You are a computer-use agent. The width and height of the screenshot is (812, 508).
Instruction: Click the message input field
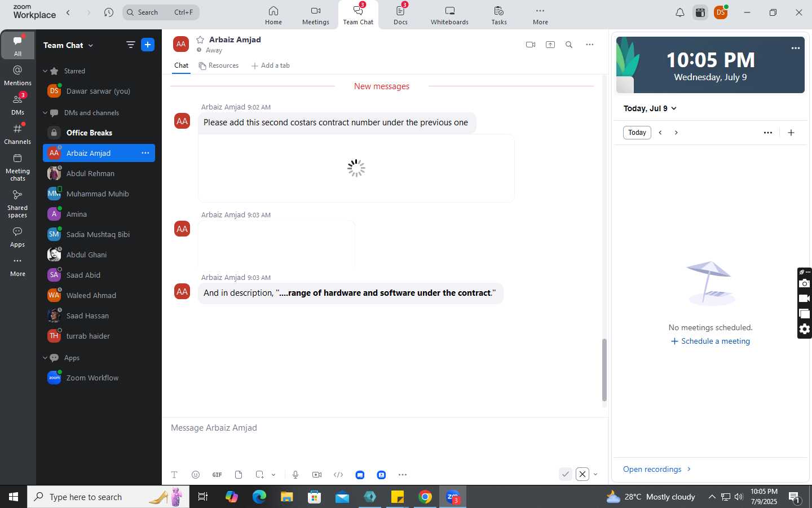pyautogui.click(x=385, y=428)
